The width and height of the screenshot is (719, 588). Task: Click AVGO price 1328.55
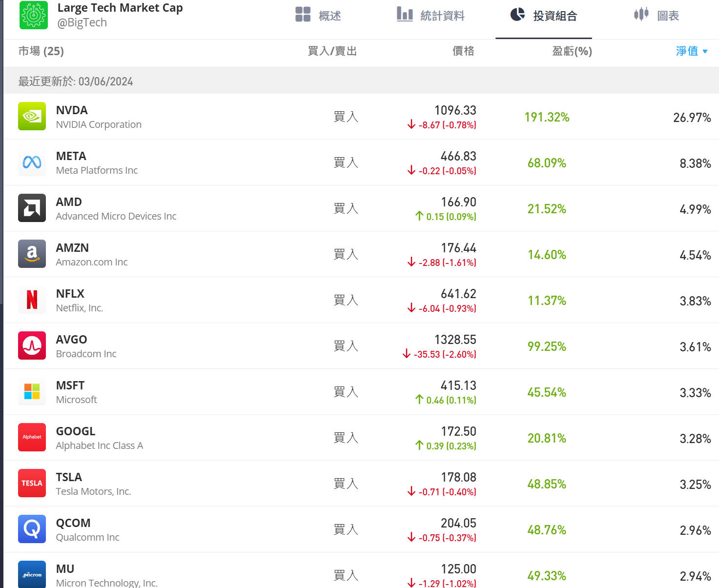pyautogui.click(x=455, y=340)
